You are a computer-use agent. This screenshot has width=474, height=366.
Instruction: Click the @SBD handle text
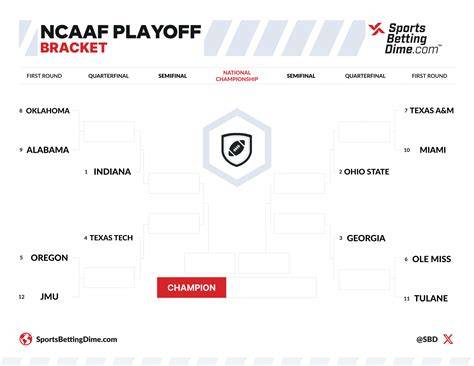(x=427, y=339)
